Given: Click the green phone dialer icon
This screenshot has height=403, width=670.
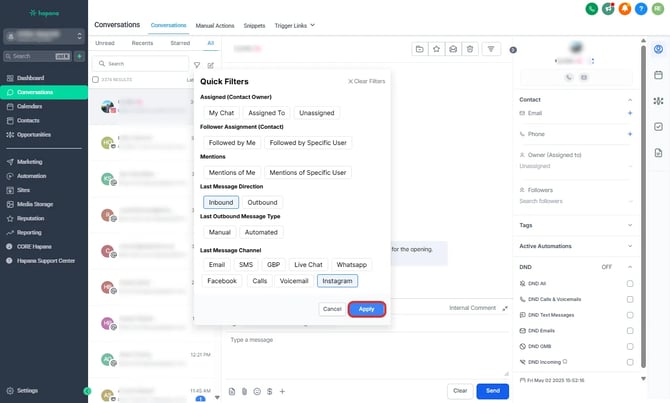Looking at the screenshot, I should tap(593, 9).
